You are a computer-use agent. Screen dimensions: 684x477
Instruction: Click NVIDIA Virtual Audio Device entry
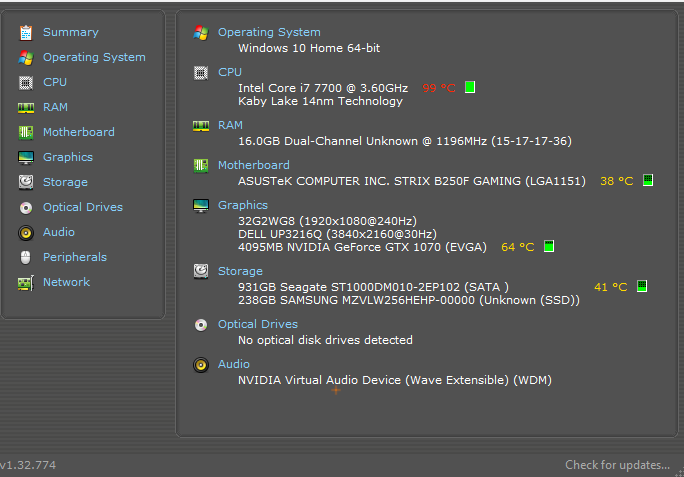pyautogui.click(x=395, y=380)
